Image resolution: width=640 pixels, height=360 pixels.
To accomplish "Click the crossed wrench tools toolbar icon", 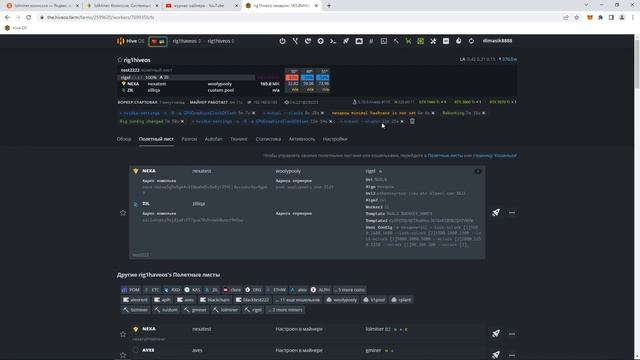I will 433,41.
